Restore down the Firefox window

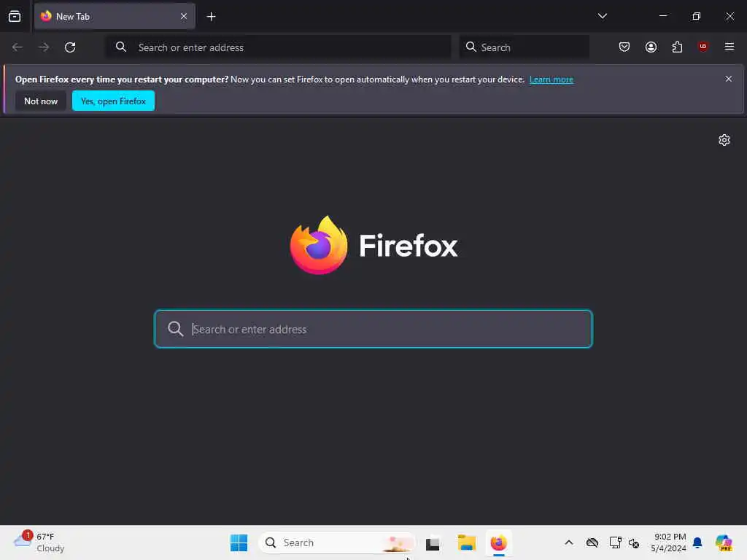(697, 16)
